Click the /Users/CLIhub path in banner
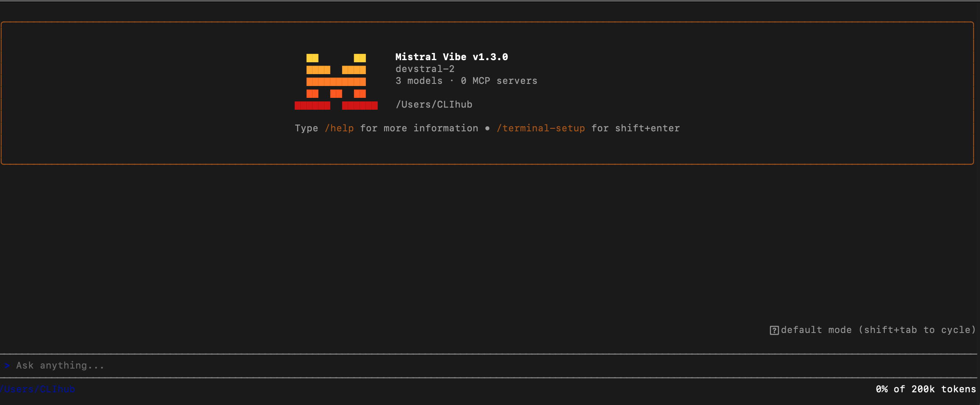Viewport: 980px width, 405px height. click(x=434, y=104)
